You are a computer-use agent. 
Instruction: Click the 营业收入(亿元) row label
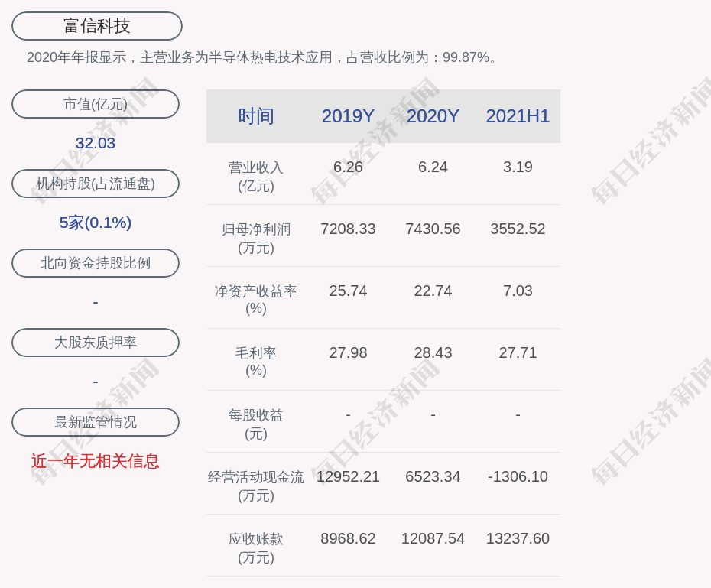click(256, 177)
